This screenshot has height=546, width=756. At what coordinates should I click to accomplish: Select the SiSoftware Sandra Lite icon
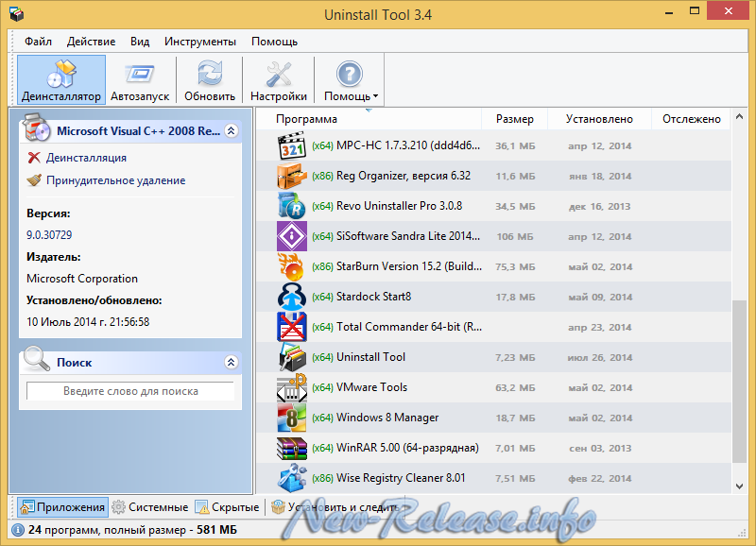pos(292,236)
